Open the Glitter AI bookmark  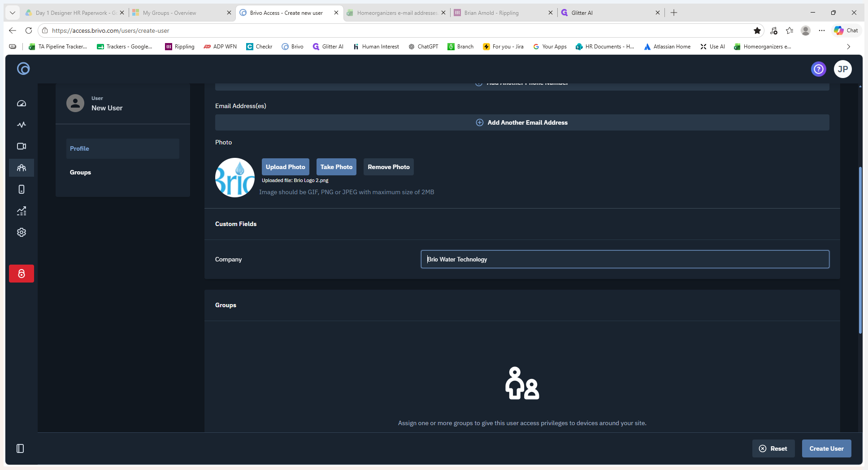328,47
